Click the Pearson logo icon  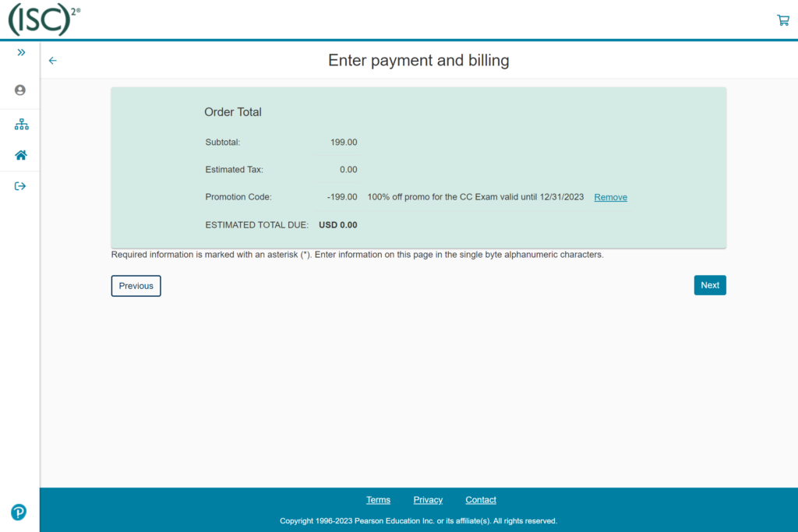(19, 513)
